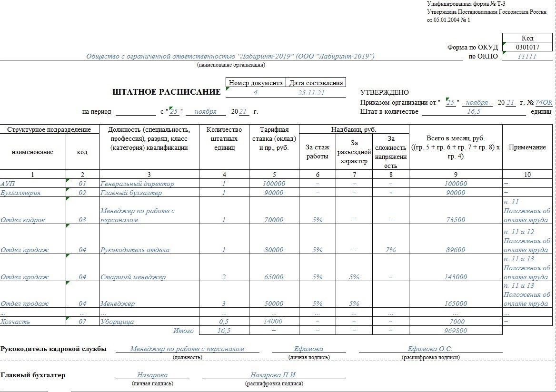Click the signature decoding Ефимова О.С.
Image resolution: width=556 pixels, height=392 pixels.
pos(430,348)
